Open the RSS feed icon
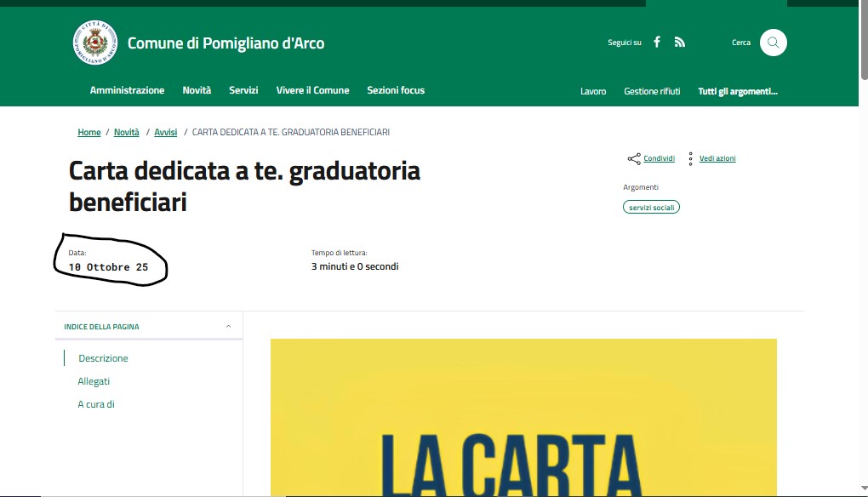The image size is (868, 497). click(679, 43)
